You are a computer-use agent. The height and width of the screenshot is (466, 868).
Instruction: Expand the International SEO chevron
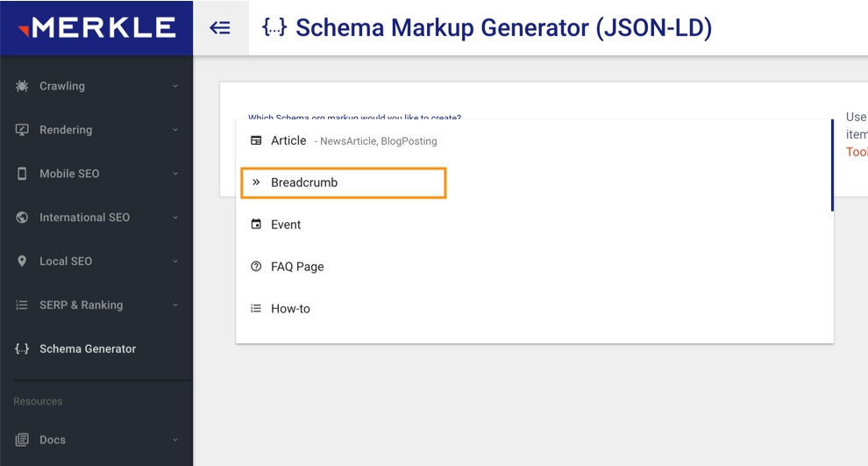pos(175,218)
